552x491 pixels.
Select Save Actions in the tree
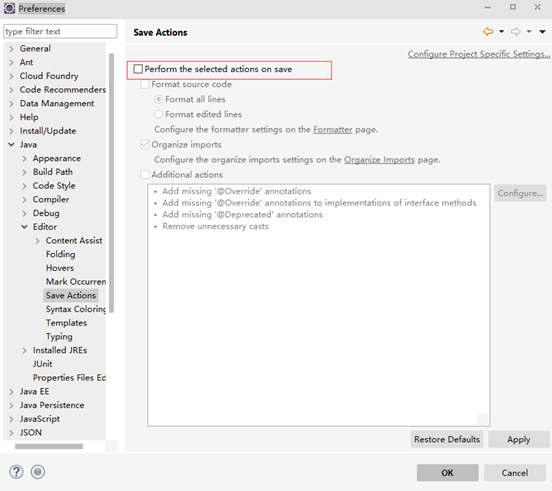tap(71, 295)
